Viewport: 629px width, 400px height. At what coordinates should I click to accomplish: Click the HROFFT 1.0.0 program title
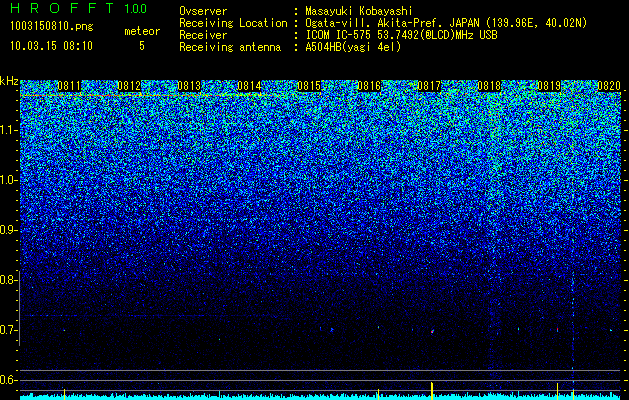point(78,8)
